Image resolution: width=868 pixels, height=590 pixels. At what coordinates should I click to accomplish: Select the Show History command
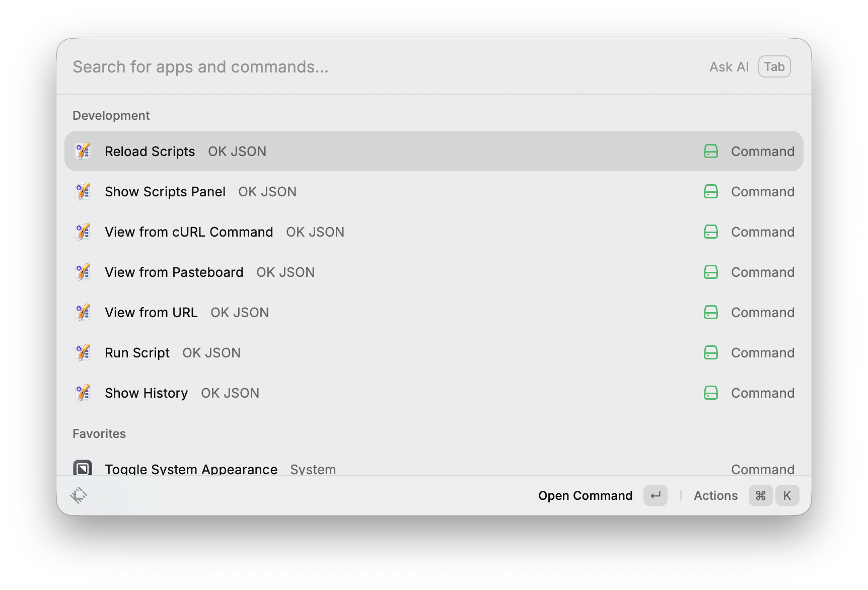tap(434, 393)
